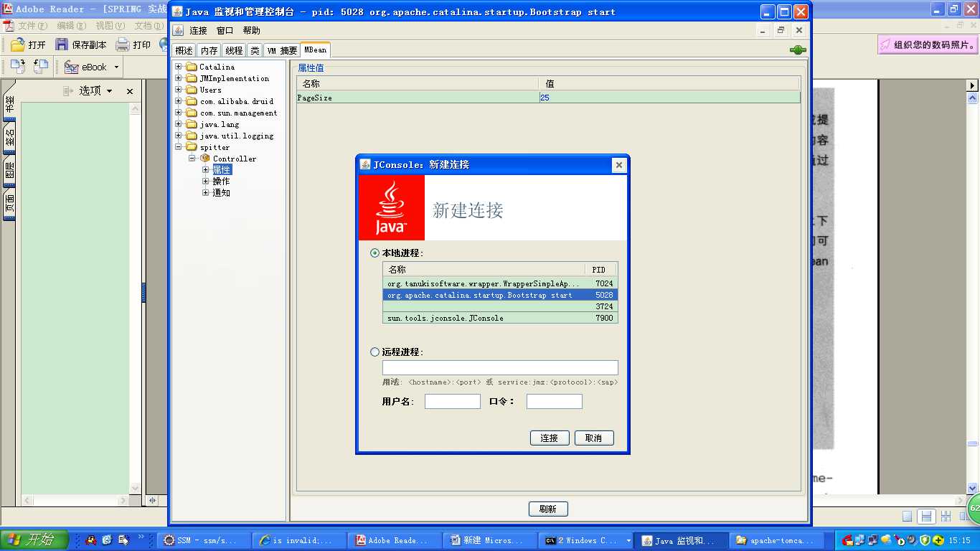Image resolution: width=980 pixels, height=551 pixels.
Task: Expand the Users tree node
Action: [179, 90]
